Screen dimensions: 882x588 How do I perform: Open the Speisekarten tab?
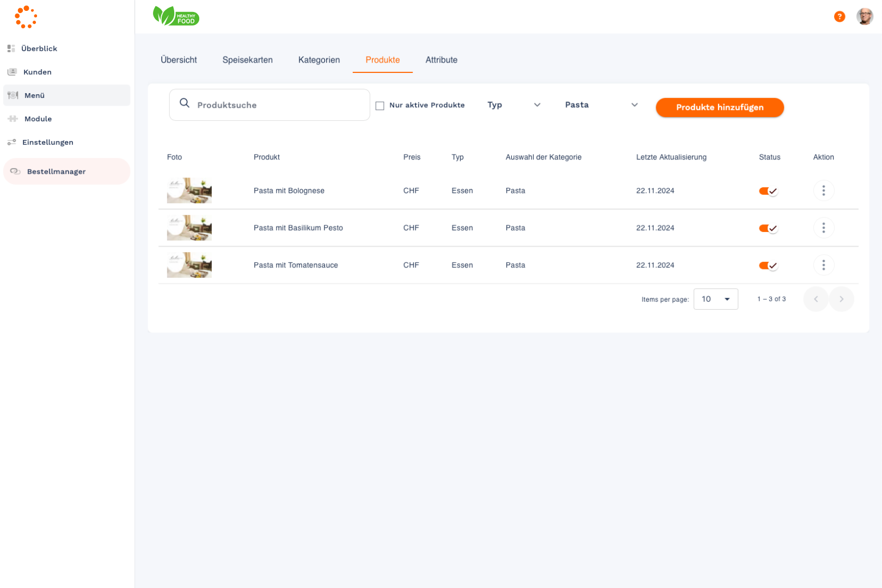(247, 60)
